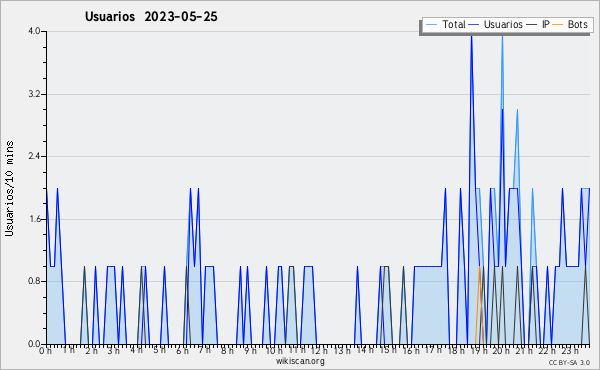Click the '20 h' x-axis label

501,351
